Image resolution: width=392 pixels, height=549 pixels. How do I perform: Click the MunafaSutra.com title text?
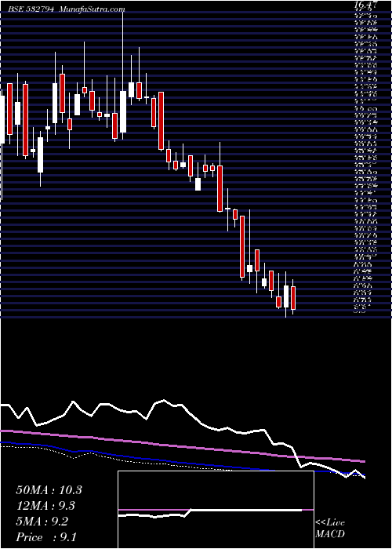[93, 9]
